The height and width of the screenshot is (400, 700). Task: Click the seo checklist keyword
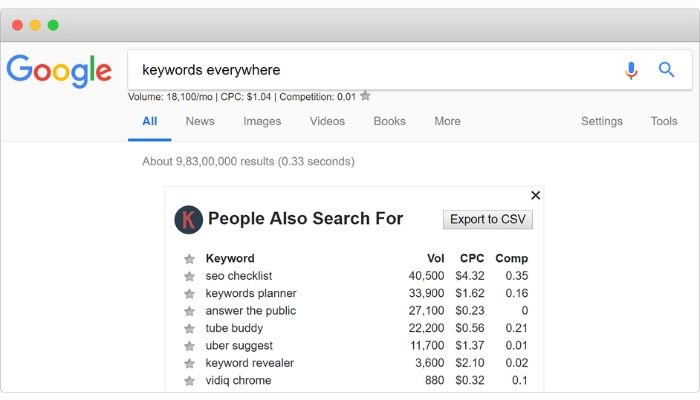239,276
